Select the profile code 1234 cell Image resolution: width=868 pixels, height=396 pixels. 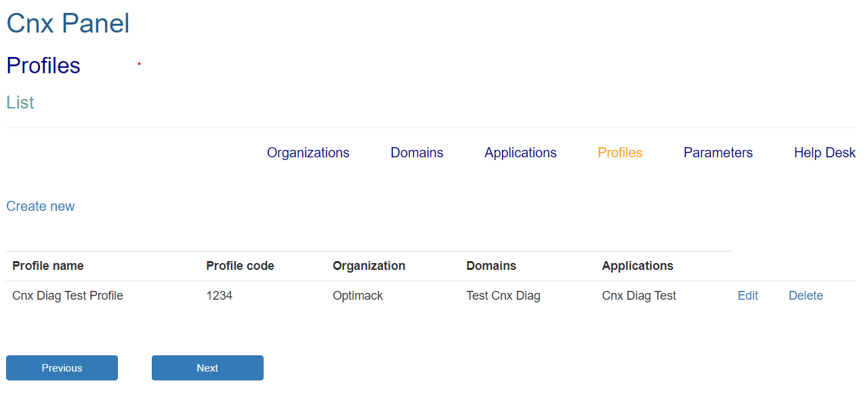point(220,296)
